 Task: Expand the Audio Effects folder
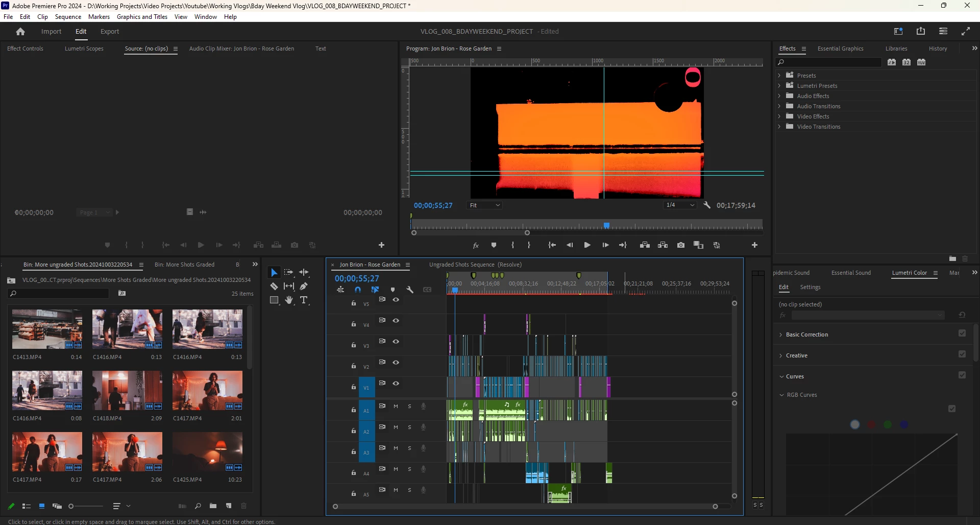[x=779, y=96]
